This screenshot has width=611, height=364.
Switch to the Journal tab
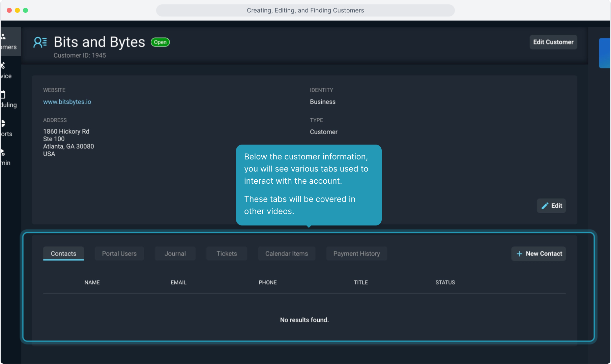pyautogui.click(x=175, y=254)
